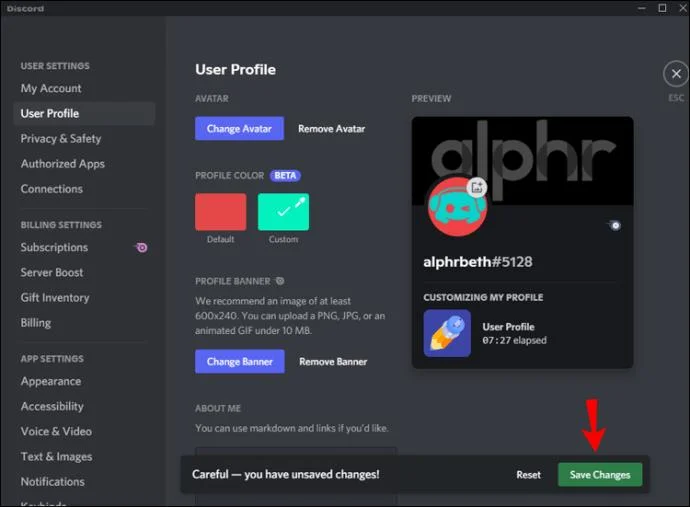Click the eyedropper icon on Custom color
The width and height of the screenshot is (690, 507).
(x=300, y=202)
